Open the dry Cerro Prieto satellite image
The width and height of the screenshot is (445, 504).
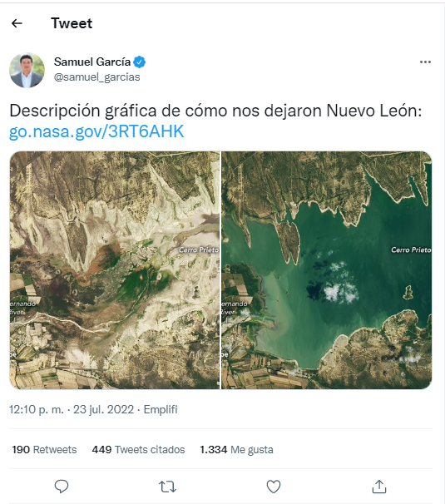coord(115,270)
